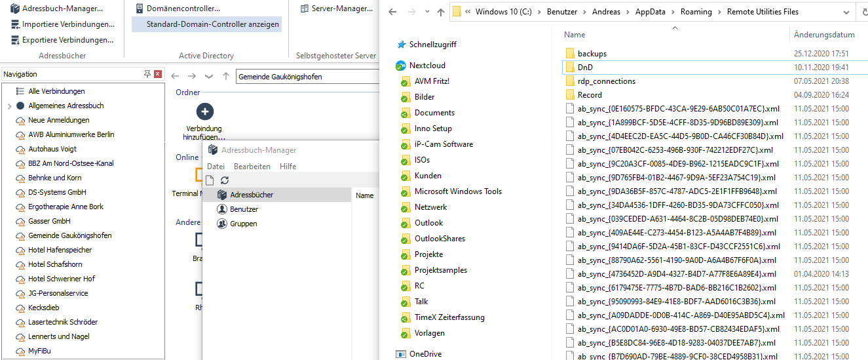868x360 pixels.
Task: Open the navigation history dropdown arrow
Action: 209,77
